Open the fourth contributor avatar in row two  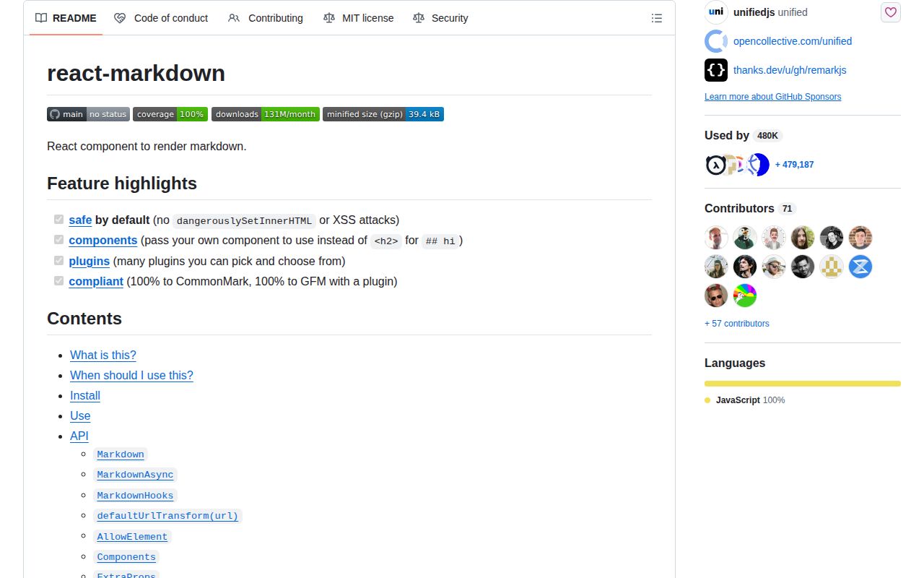click(x=803, y=267)
